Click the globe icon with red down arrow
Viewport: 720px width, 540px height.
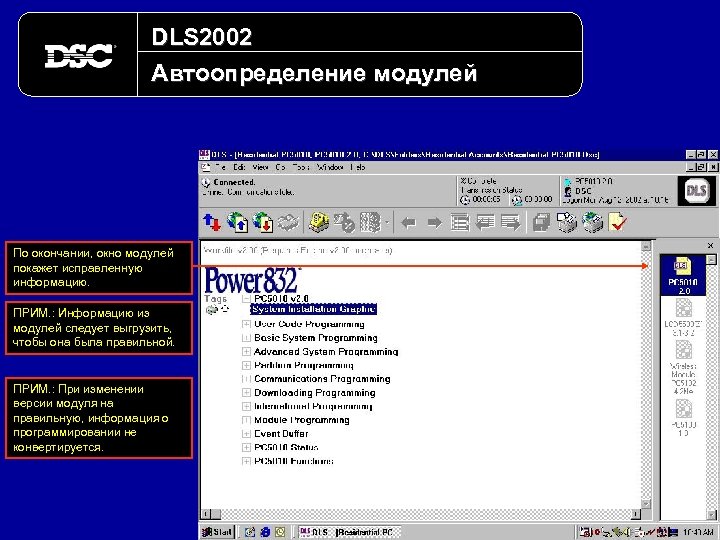click(263, 223)
